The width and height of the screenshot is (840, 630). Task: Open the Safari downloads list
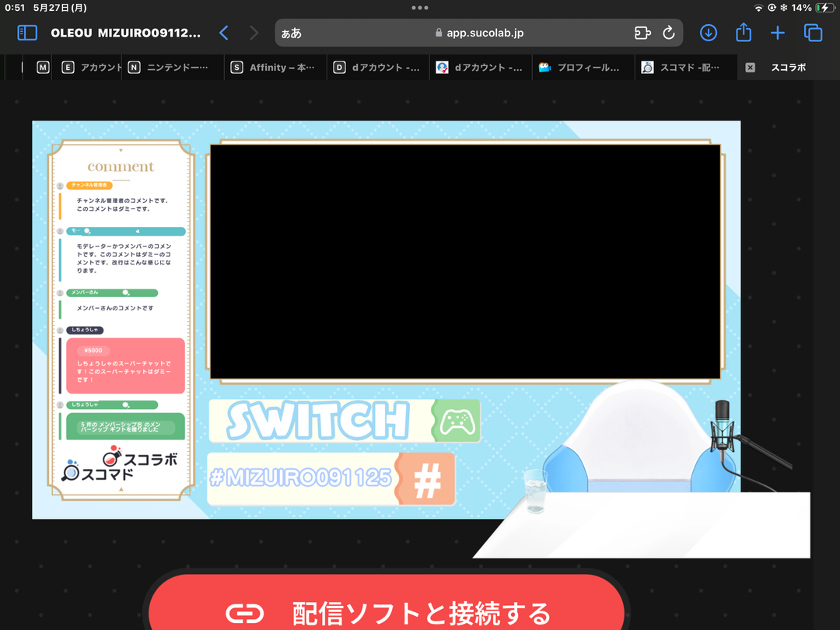click(x=709, y=33)
